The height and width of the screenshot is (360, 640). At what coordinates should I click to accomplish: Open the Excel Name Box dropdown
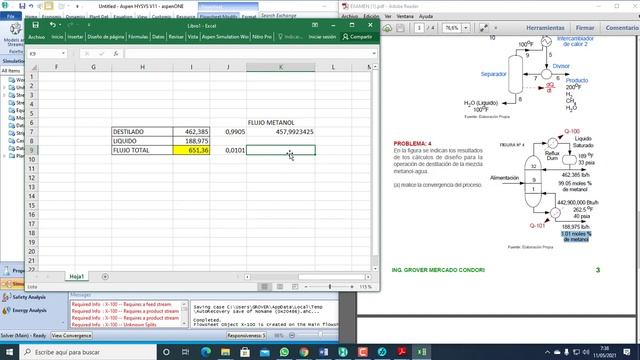point(63,53)
